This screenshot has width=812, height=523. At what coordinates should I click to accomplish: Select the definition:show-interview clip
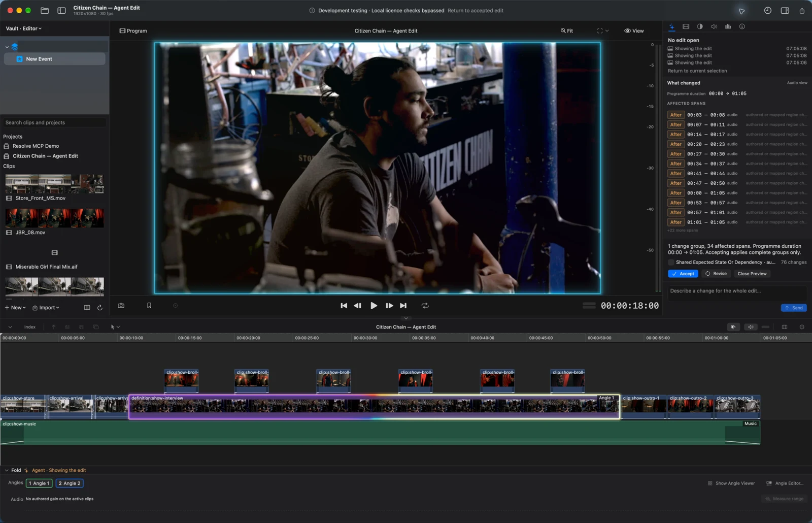pyautogui.click(x=374, y=407)
